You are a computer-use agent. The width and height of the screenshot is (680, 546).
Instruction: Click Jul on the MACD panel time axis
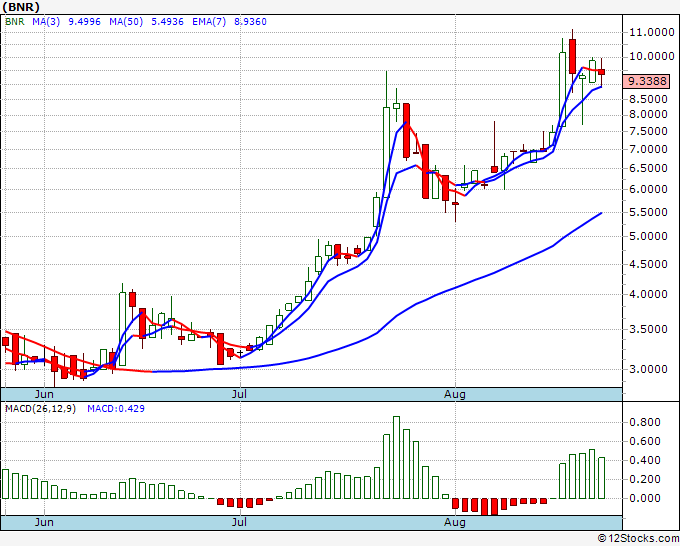[239, 522]
